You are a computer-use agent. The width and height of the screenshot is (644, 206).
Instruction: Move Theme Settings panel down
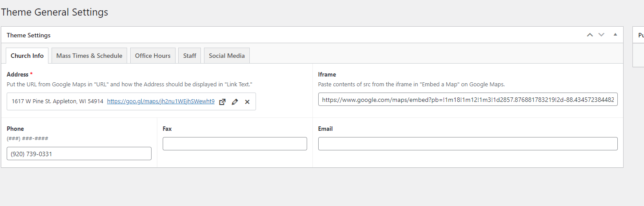point(601,35)
